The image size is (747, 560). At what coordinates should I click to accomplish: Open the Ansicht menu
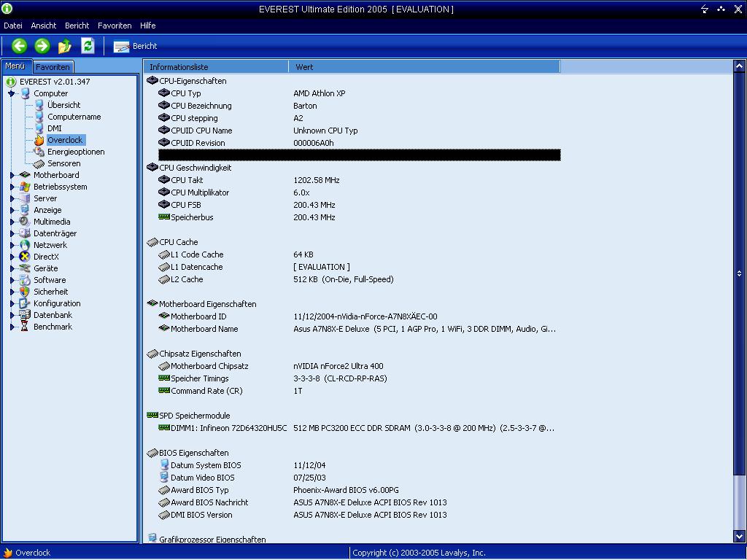[x=43, y=26]
